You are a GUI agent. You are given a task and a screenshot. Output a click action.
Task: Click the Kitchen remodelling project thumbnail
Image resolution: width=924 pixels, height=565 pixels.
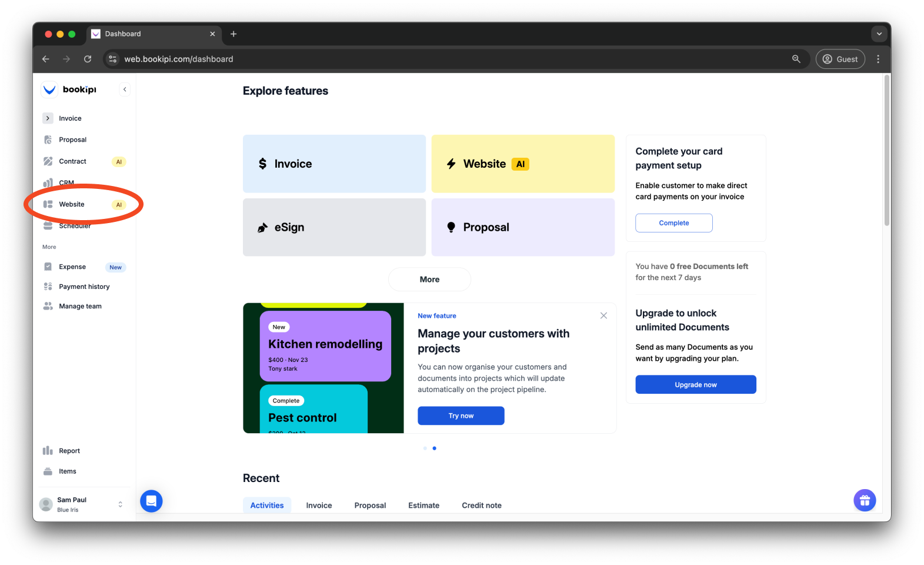pyautogui.click(x=325, y=346)
